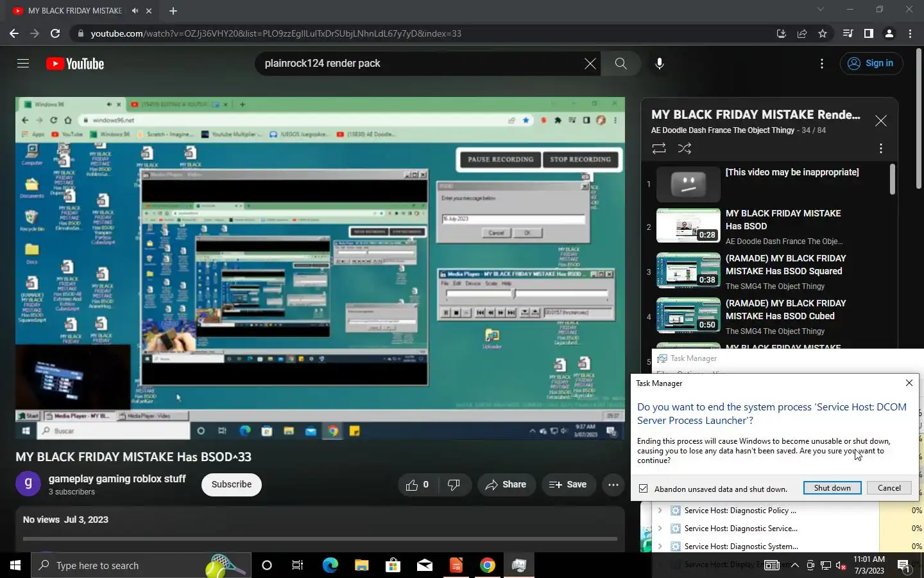Dislike the video with the thumbs-down button

(453, 484)
